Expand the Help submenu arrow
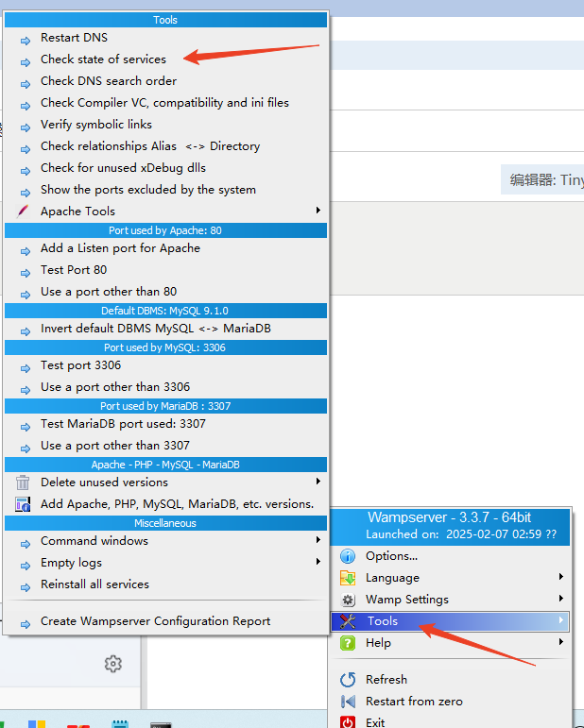The width and height of the screenshot is (584, 728). (x=561, y=642)
